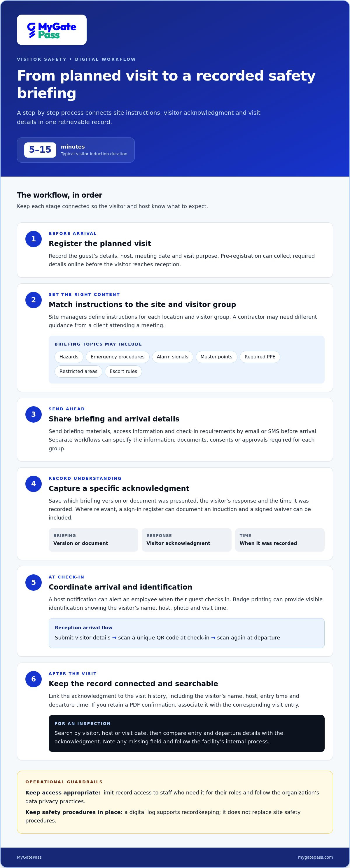Choose the Muster points chip
Image resolution: width=350 pixels, height=868 pixels.
tap(216, 357)
